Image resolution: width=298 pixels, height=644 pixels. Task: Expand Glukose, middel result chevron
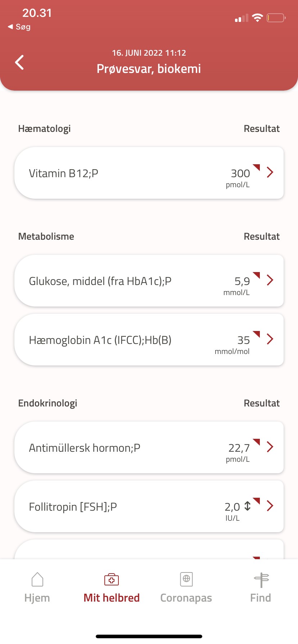coord(270,280)
